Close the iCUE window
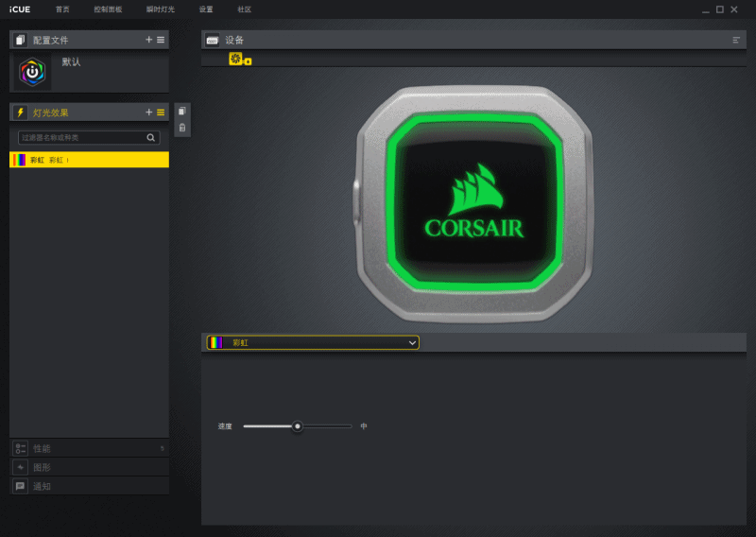The width and height of the screenshot is (756, 537). pyautogui.click(x=734, y=9)
